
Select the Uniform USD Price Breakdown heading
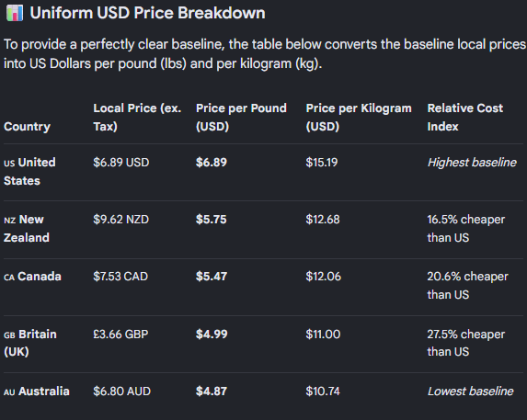click(147, 13)
